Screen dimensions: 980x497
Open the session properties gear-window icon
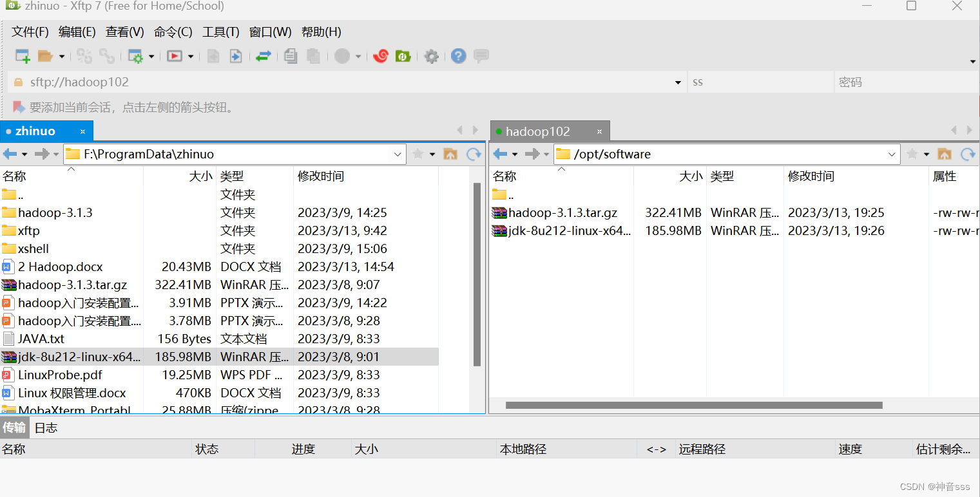pos(135,56)
